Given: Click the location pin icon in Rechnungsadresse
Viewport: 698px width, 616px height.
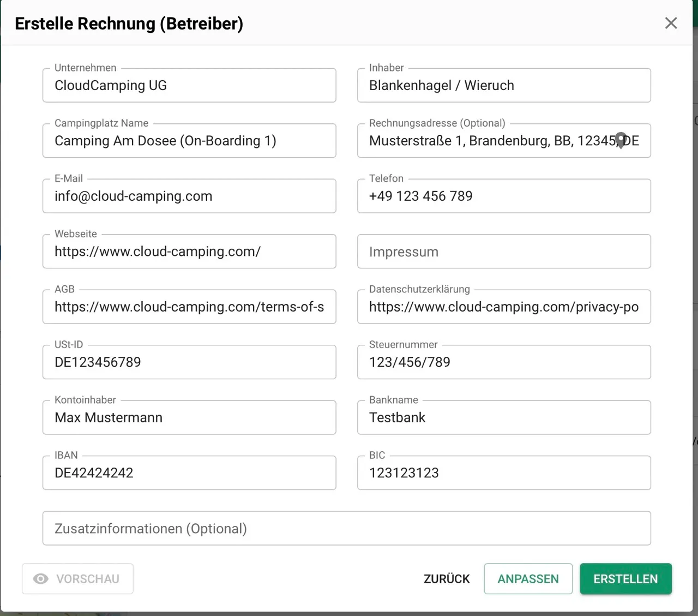Looking at the screenshot, I should coord(621,141).
